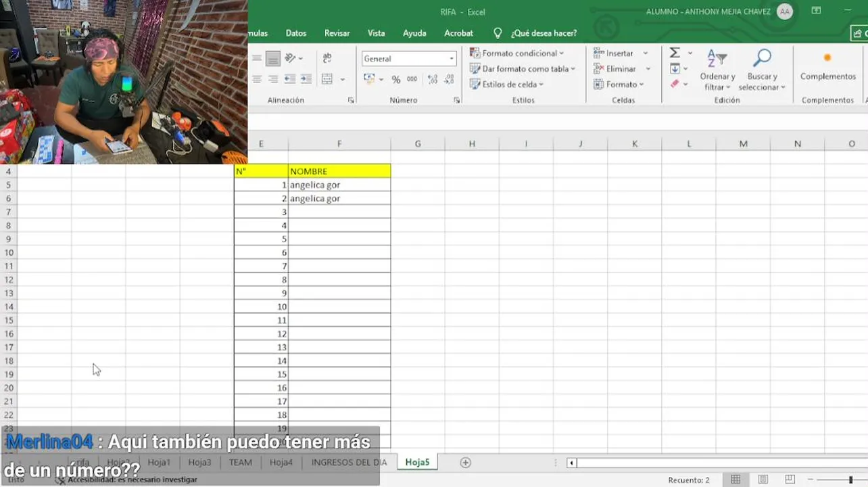The height and width of the screenshot is (487, 868).
Task: Open the Eliminar dropdown arrow
Action: [648, 69]
